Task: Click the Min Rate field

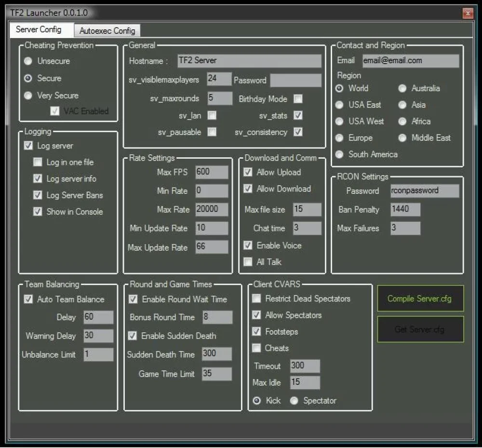Action: coord(212,191)
